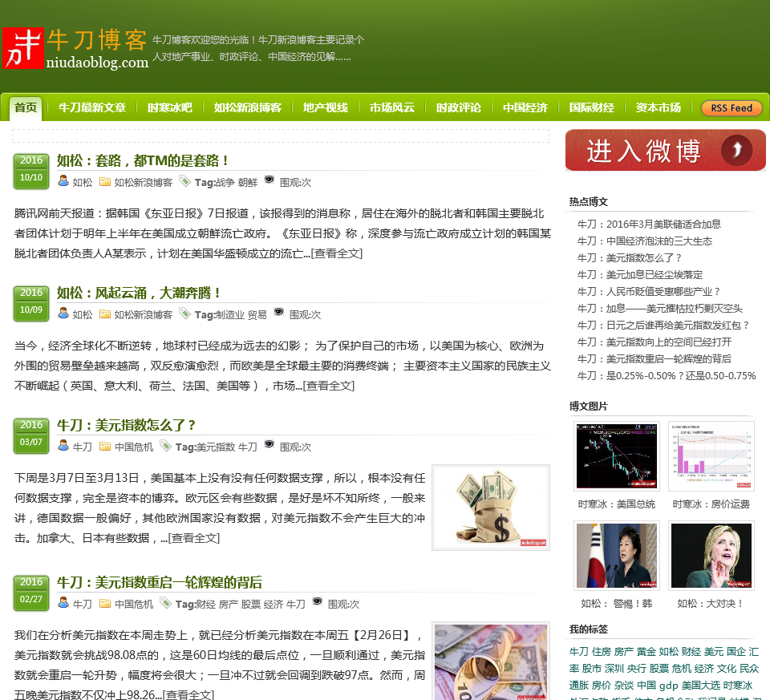Open the post 如松：风起云涌，大潮奔腾！
770x700 pixels.
click(139, 293)
